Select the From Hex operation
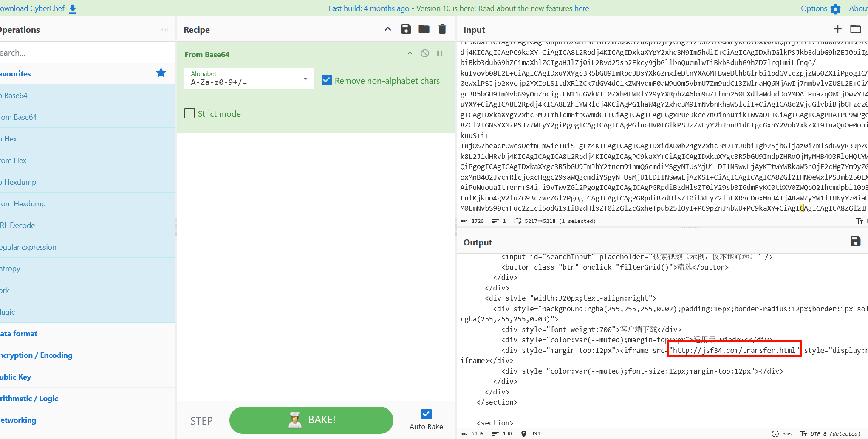The width and height of the screenshot is (868, 439). point(87,160)
